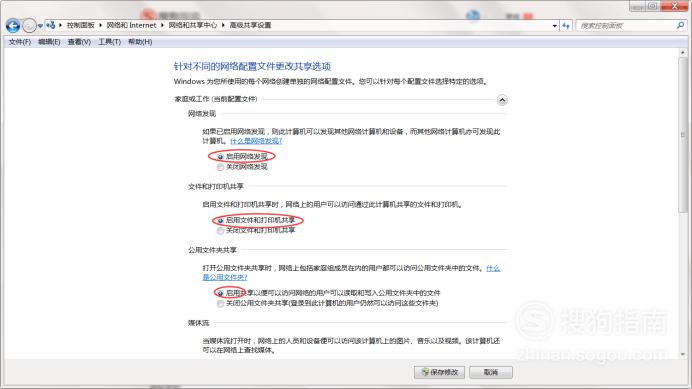The image size is (692, 389).
Task: Click the 公用文件夹共享 section heading
Action: coord(212,250)
